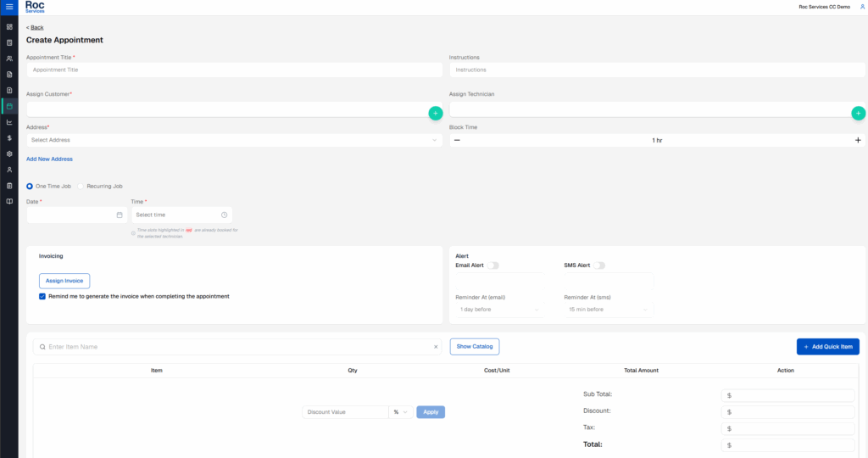Click the Qty column header
This screenshot has height=458, width=868.
[x=353, y=371]
